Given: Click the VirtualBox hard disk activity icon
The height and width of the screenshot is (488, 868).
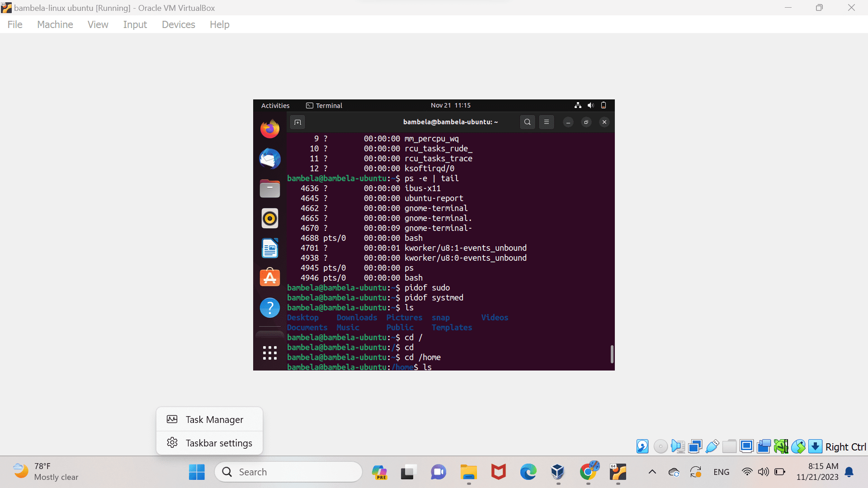Looking at the screenshot, I should pos(642,446).
